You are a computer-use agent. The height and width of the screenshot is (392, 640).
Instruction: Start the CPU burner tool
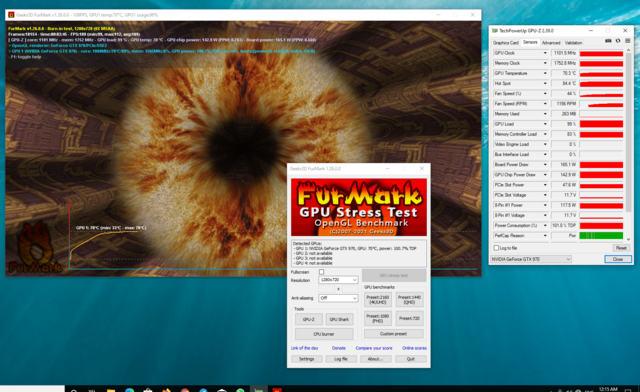(324, 334)
